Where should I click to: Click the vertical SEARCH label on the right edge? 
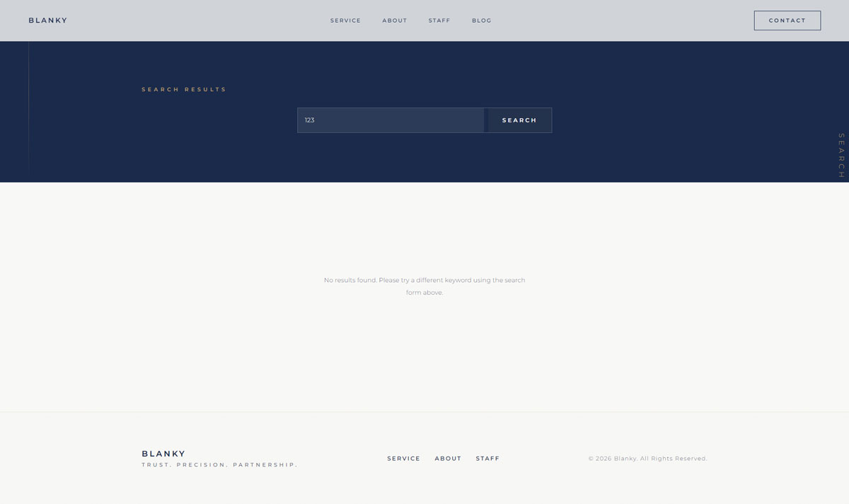[x=839, y=156]
